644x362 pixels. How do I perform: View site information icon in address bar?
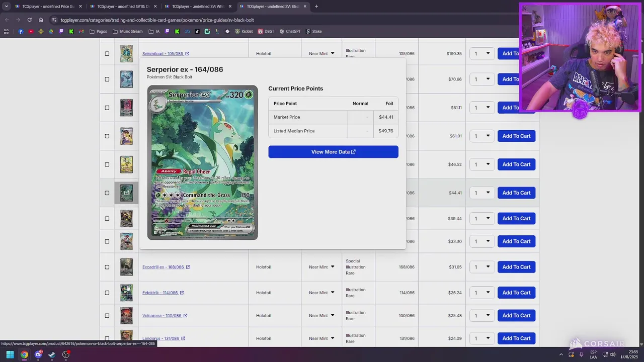[x=54, y=20]
